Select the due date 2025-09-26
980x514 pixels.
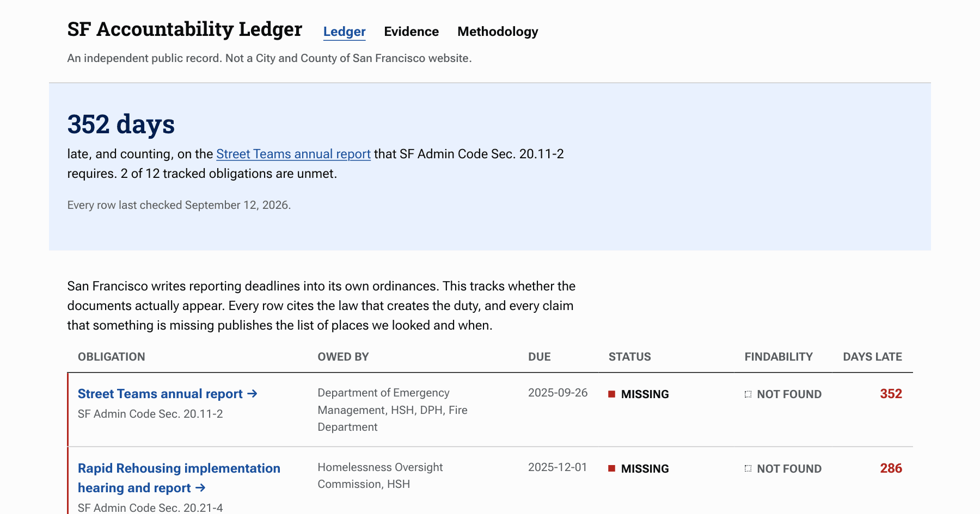coord(558,393)
